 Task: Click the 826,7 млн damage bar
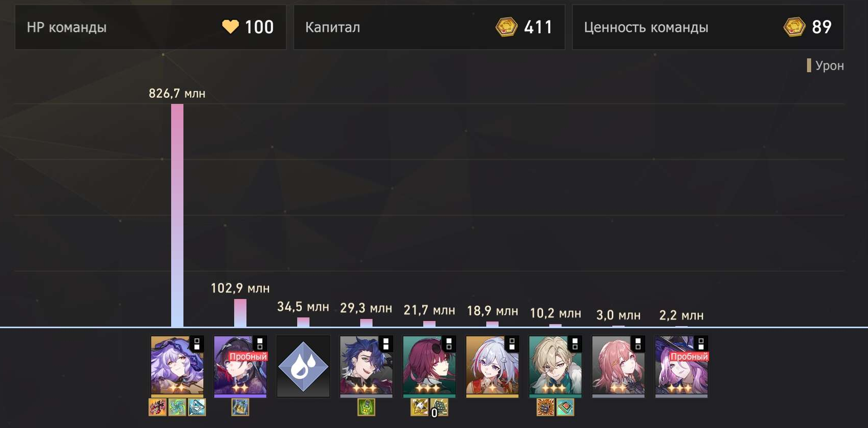[177, 215]
